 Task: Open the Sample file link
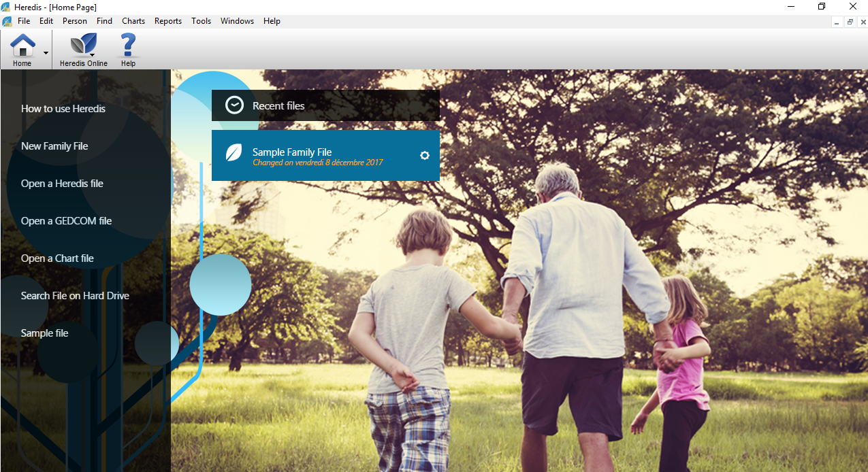tap(44, 333)
